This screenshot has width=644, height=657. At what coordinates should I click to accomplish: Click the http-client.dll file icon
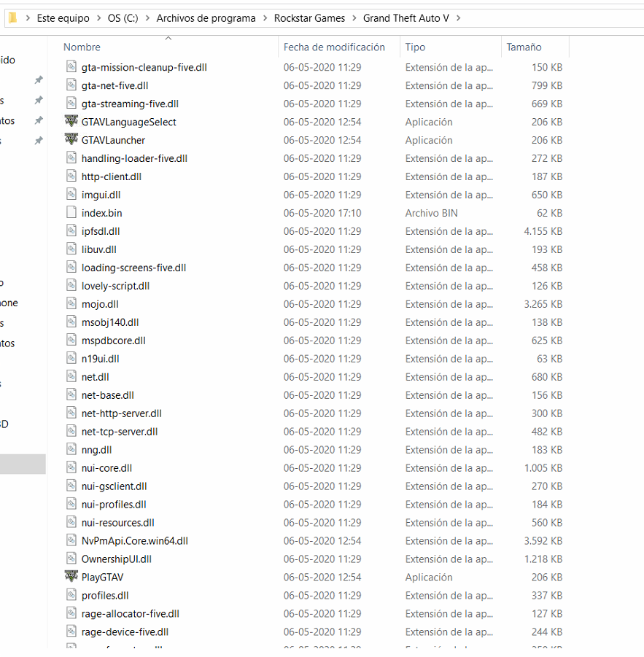[x=71, y=176]
